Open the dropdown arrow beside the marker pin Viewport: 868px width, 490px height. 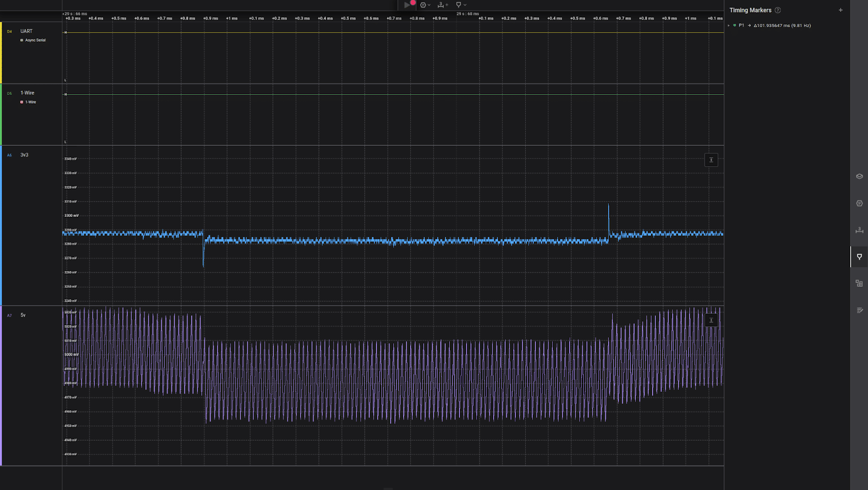(x=465, y=5)
